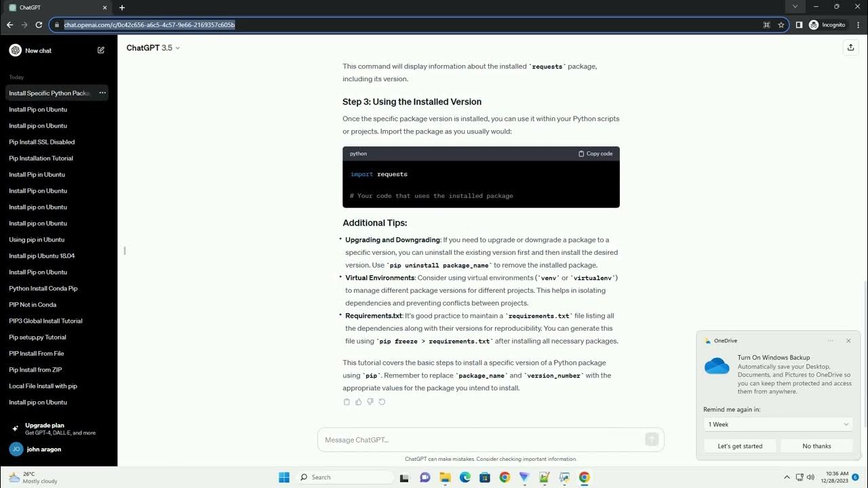This screenshot has width=868, height=488.
Task: Click the browser address bar URL
Action: [149, 25]
